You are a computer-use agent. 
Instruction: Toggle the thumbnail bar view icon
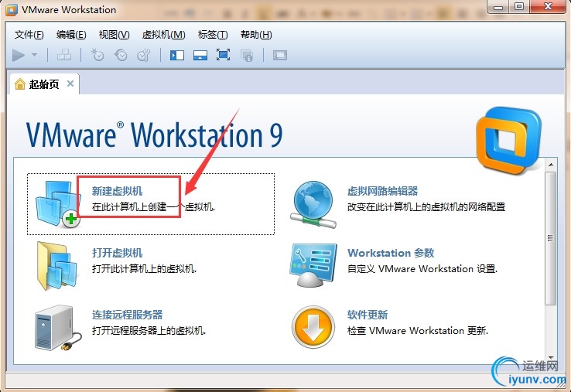200,56
